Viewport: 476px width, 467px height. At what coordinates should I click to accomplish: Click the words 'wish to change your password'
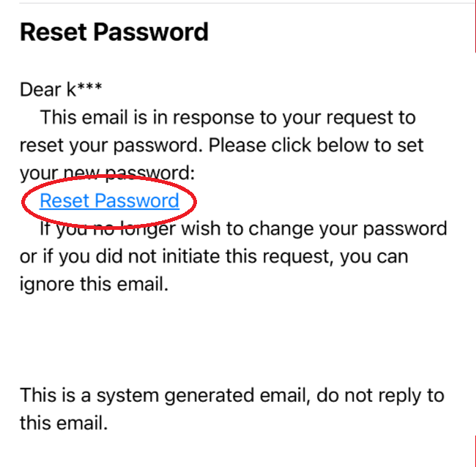coord(314,229)
